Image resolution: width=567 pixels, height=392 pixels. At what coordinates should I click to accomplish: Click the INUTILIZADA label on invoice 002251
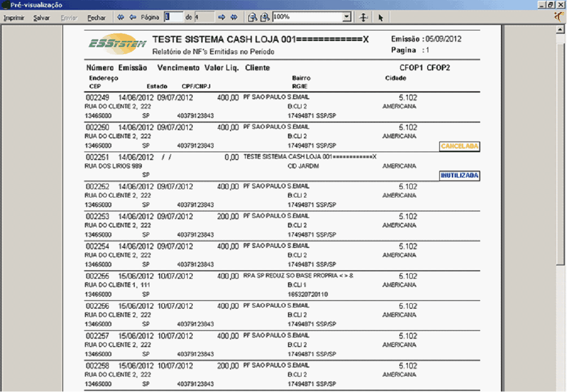click(460, 176)
